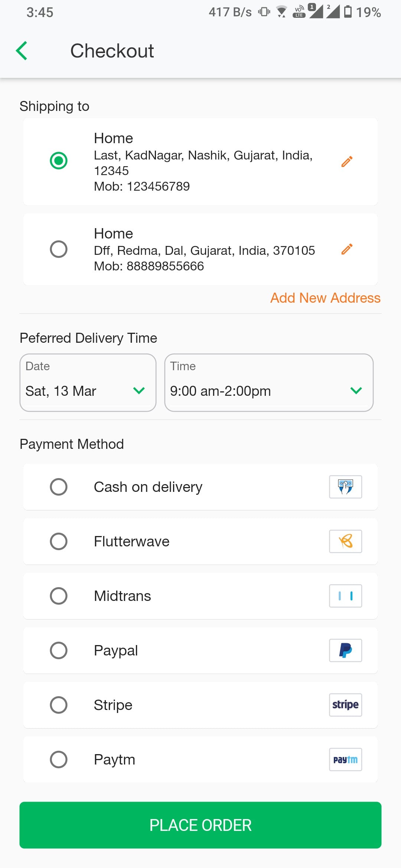This screenshot has width=401, height=868.
Task: Expand the time slot chevron
Action: tap(356, 391)
